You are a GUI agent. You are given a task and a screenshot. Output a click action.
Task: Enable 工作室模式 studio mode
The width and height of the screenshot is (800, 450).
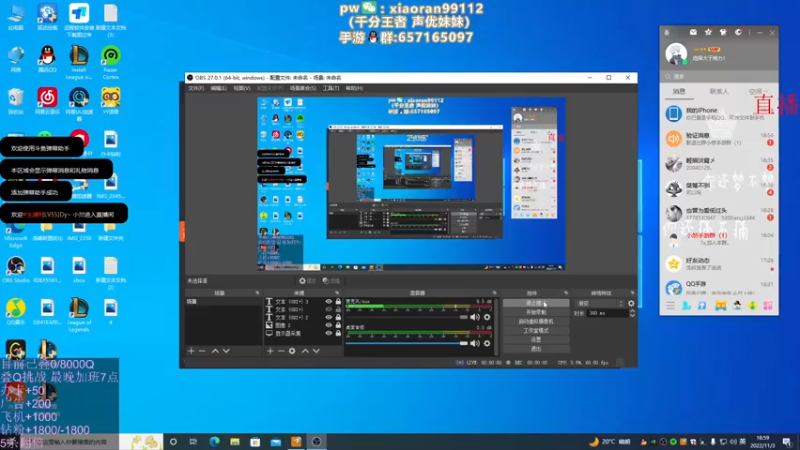click(536, 331)
